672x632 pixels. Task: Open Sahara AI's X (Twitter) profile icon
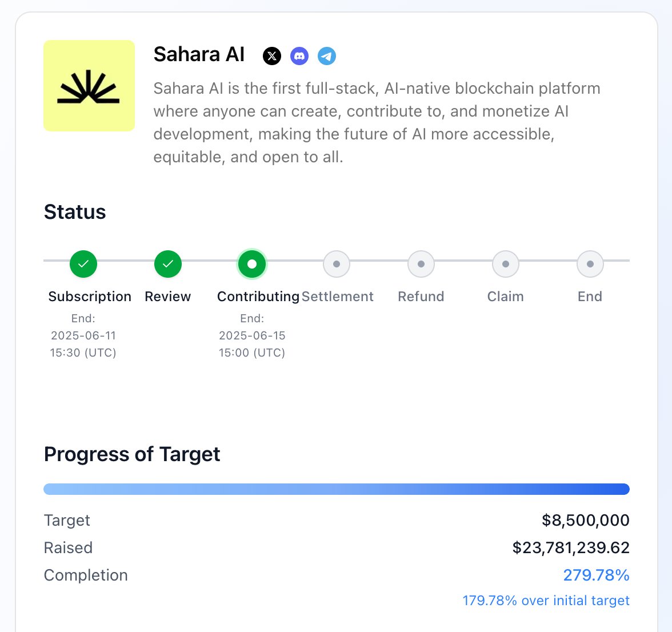(x=272, y=56)
